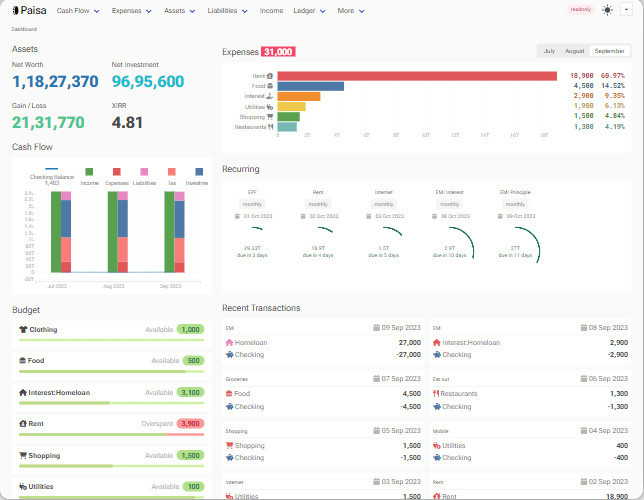This screenshot has width=644, height=500.
Task: Click the Clothing t-shirt budget icon
Action: coord(23,329)
